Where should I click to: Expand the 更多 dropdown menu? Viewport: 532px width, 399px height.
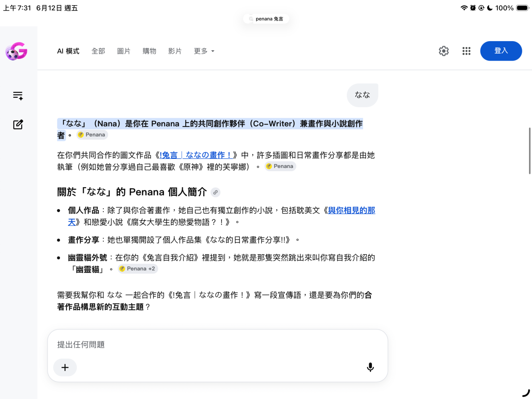(204, 51)
